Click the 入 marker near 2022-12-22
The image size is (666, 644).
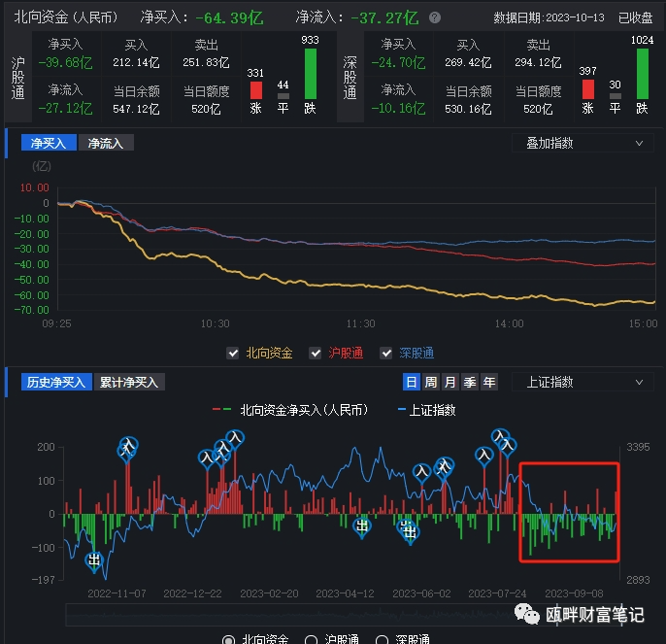(207, 458)
